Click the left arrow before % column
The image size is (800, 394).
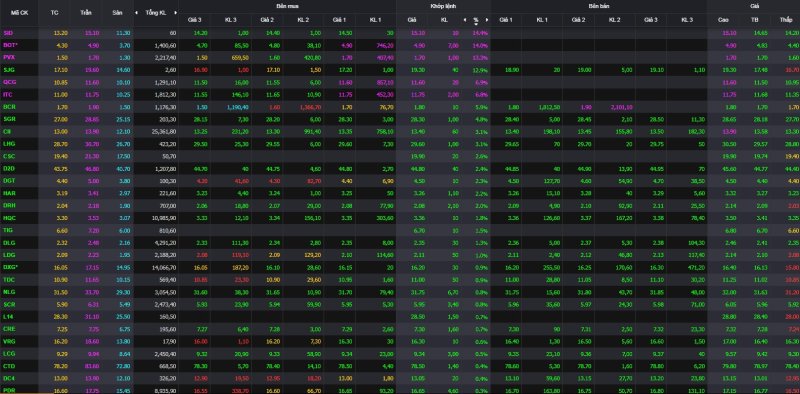465,19
